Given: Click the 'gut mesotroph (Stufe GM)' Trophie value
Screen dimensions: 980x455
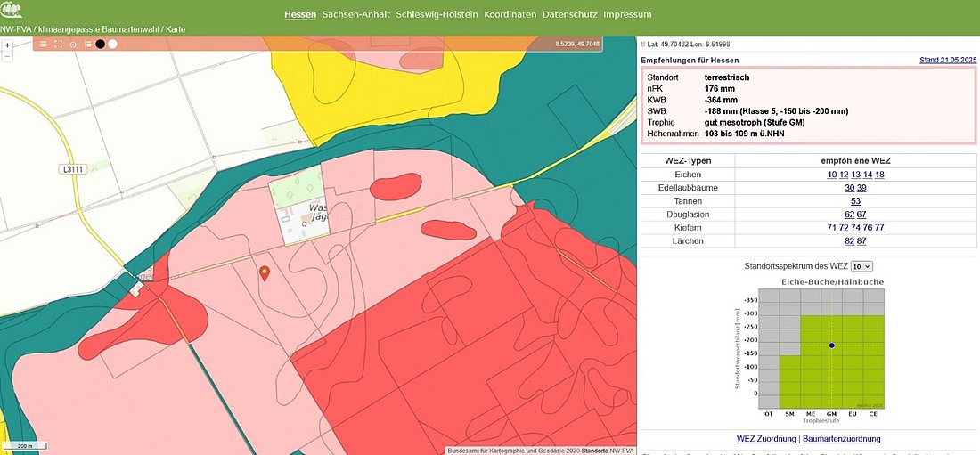Looking at the screenshot, I should (x=755, y=123).
